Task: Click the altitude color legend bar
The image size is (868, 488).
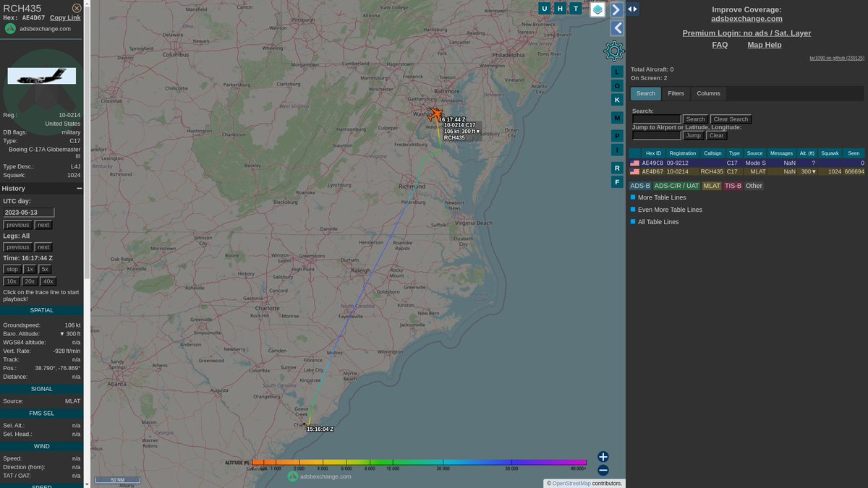Action: [420, 462]
